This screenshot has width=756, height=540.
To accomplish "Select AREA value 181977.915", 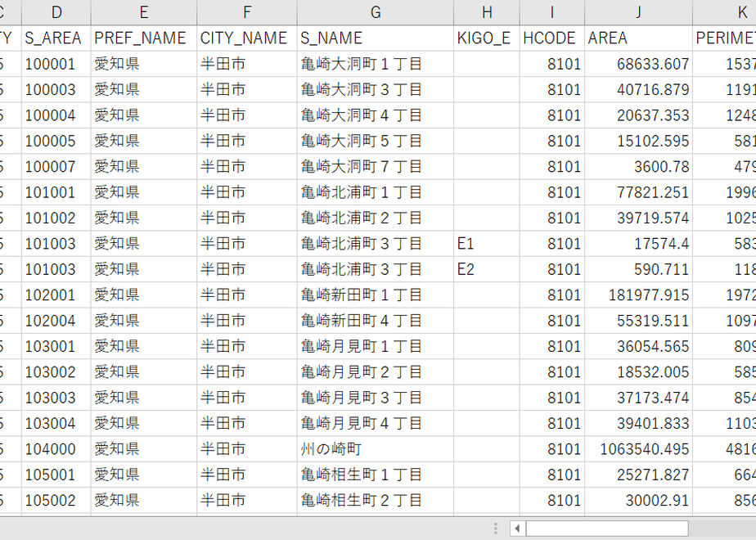I will click(x=638, y=295).
